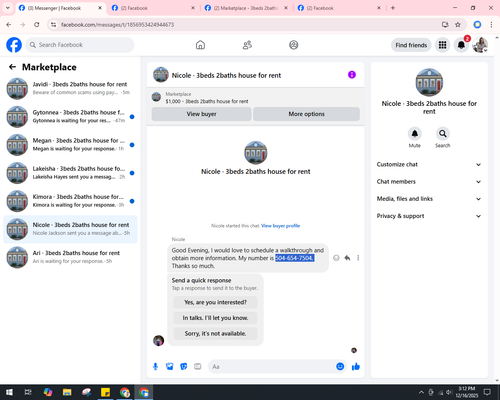Send quick response 'In talks. I'll let you know.'
This screenshot has height=400, width=500.
coord(215,318)
